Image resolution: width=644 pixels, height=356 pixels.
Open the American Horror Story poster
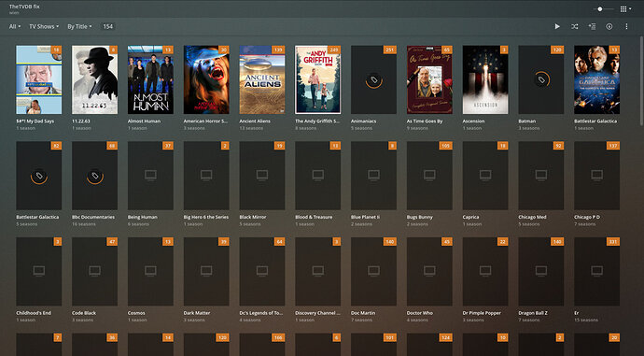tap(206, 79)
